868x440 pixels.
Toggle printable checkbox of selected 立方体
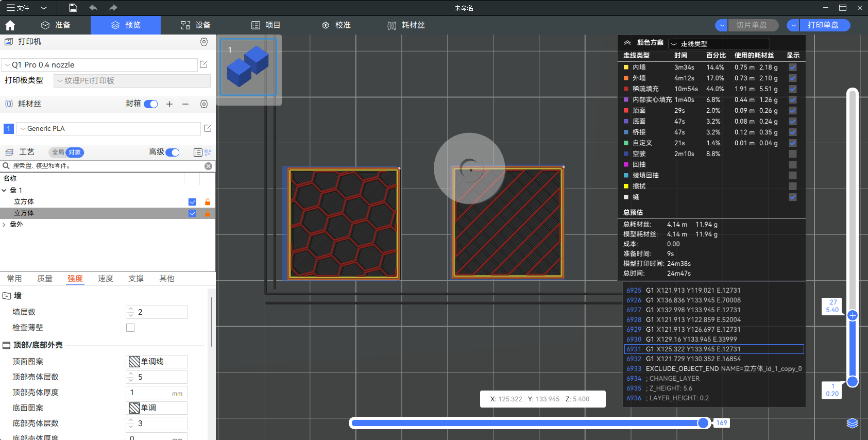(x=192, y=213)
